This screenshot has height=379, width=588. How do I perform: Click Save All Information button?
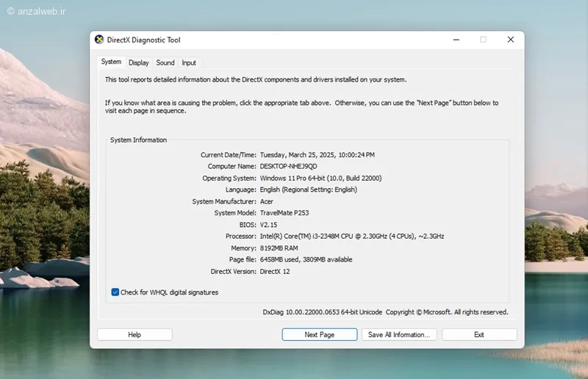click(x=399, y=334)
